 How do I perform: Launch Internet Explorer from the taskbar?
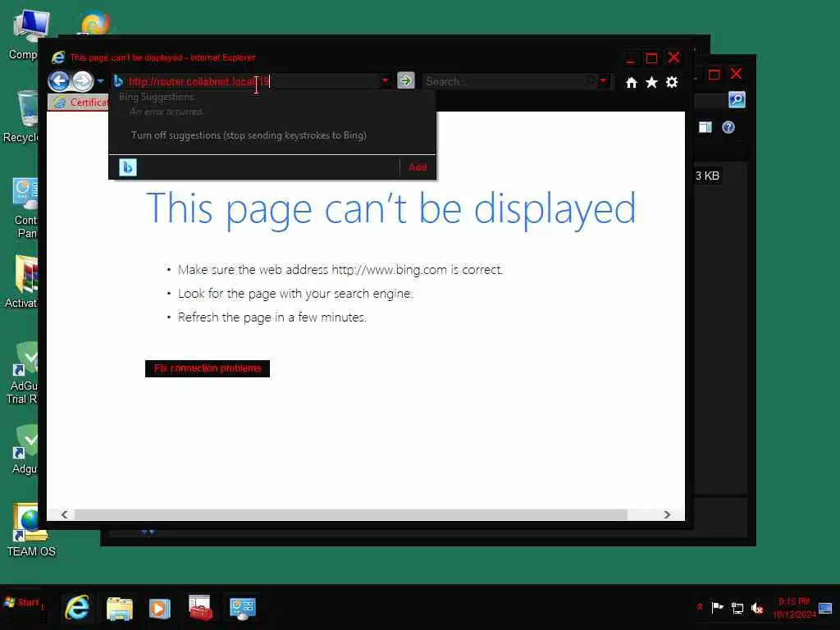point(77,608)
